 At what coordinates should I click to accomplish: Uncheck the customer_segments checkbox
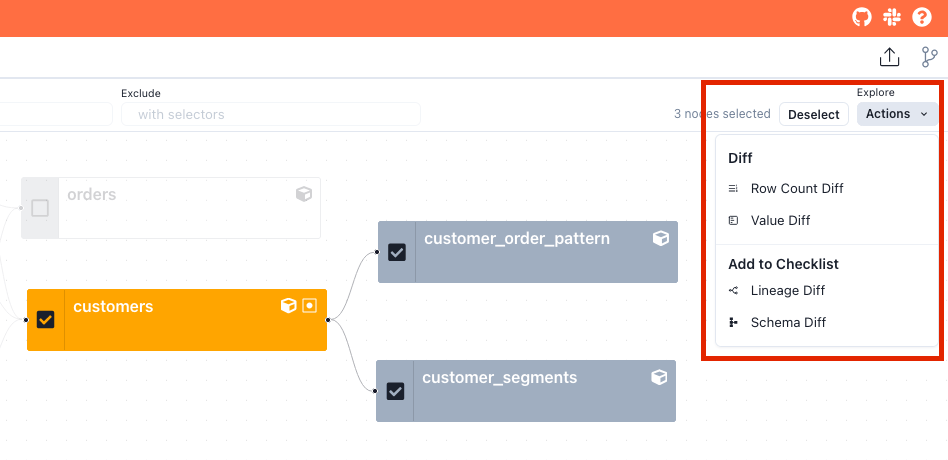(x=395, y=391)
